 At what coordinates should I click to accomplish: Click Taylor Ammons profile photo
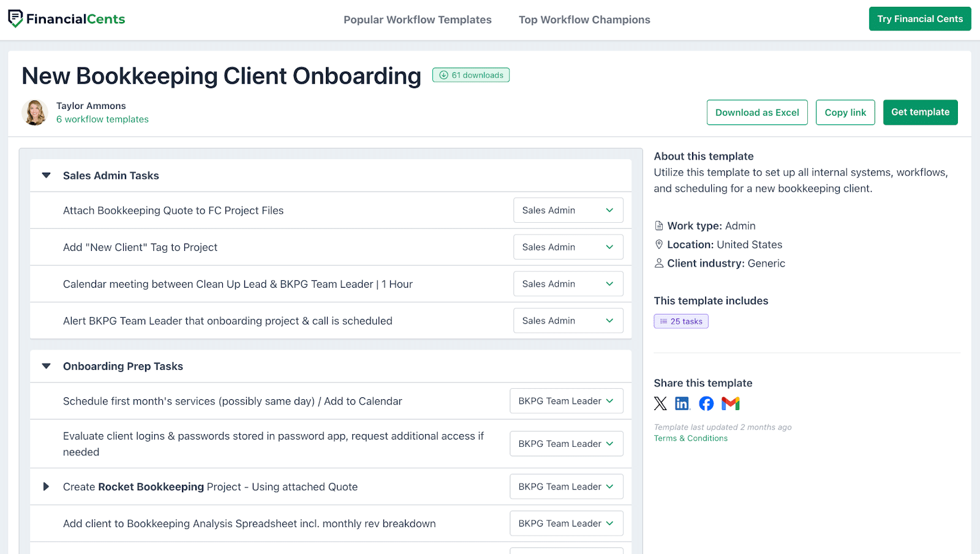tap(35, 113)
